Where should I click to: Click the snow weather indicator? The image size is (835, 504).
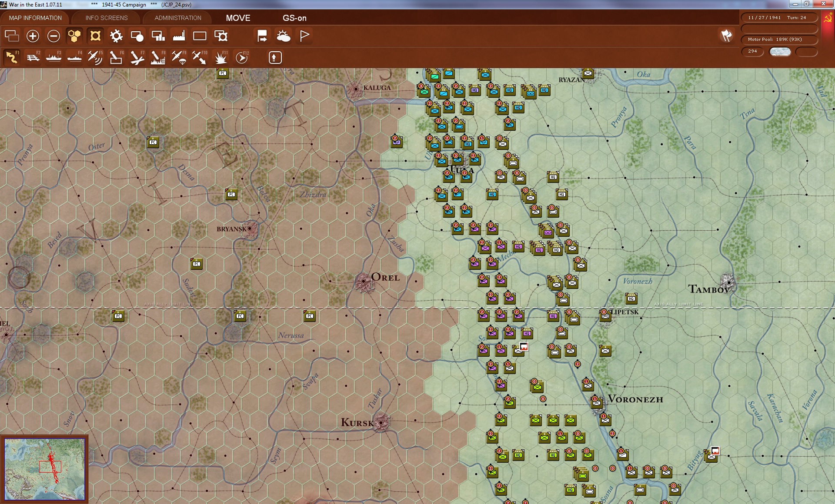tap(780, 52)
